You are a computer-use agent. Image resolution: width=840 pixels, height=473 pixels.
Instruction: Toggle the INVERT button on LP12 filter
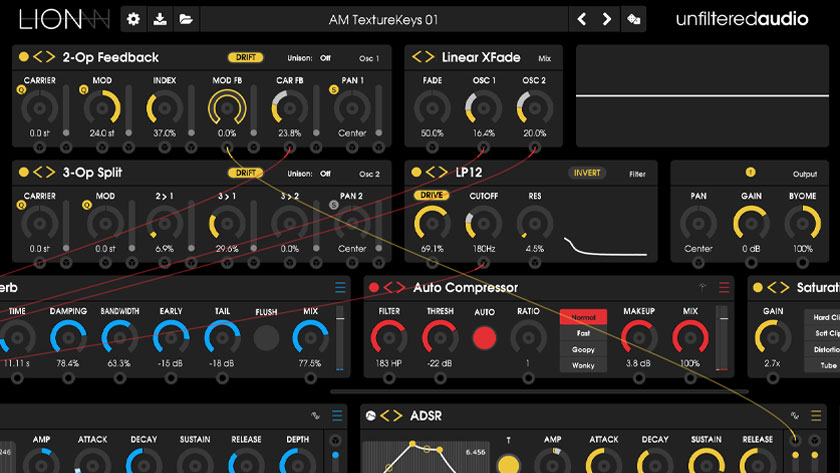tap(587, 173)
